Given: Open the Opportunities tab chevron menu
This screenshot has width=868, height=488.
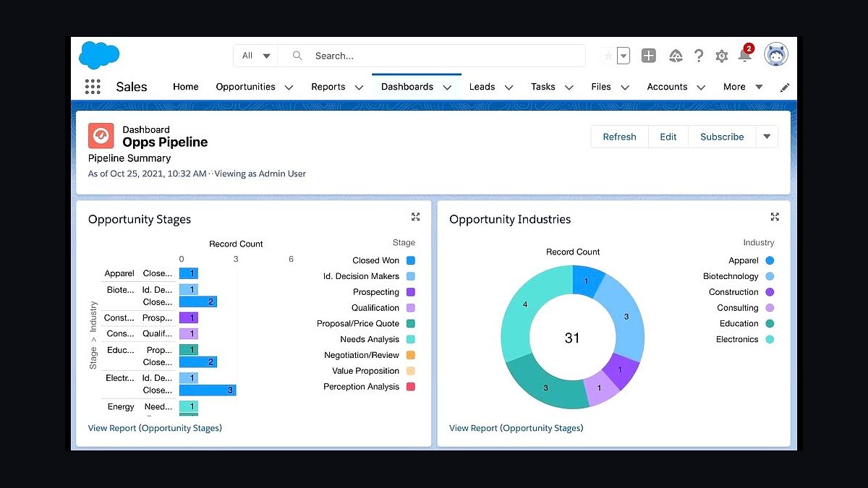Looking at the screenshot, I should tap(289, 87).
